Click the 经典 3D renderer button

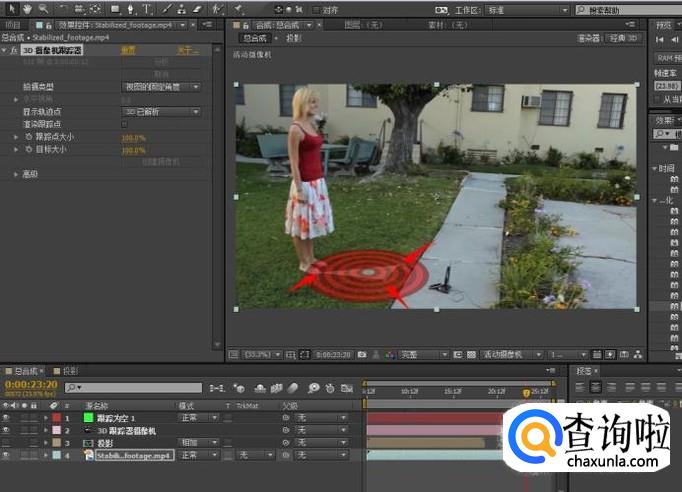click(x=622, y=38)
